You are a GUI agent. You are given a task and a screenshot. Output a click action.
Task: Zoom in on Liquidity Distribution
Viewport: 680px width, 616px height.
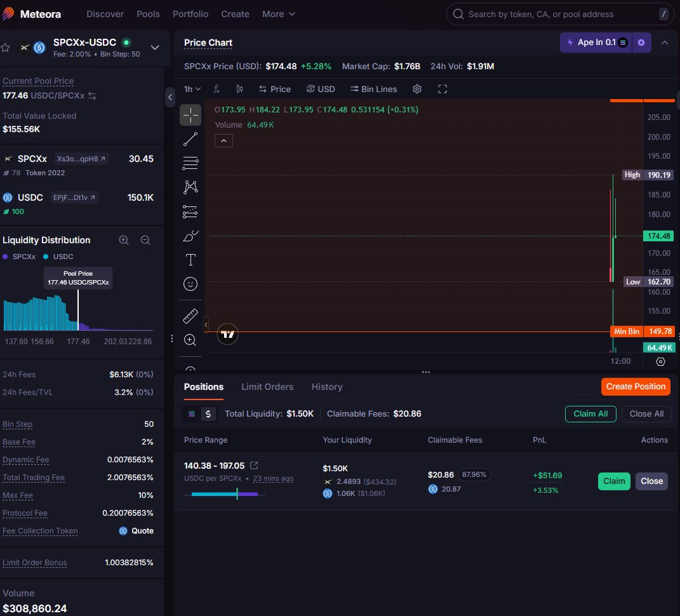(x=124, y=240)
